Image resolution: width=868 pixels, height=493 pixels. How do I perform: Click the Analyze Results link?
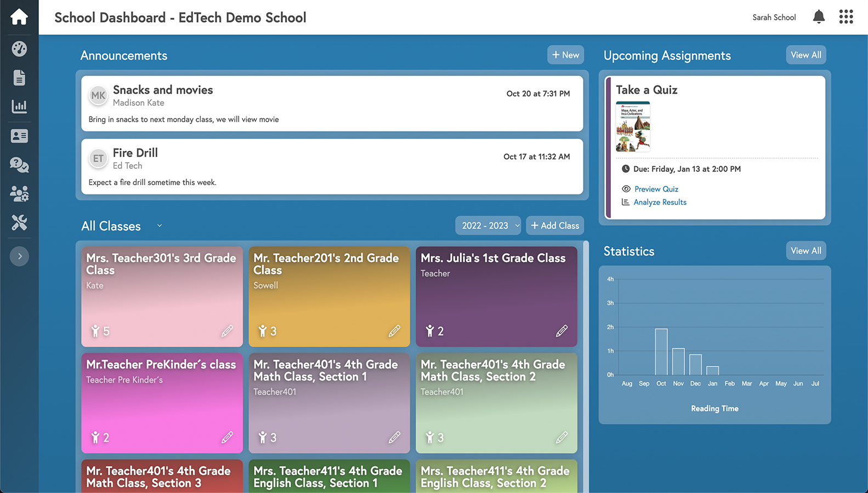pos(660,202)
